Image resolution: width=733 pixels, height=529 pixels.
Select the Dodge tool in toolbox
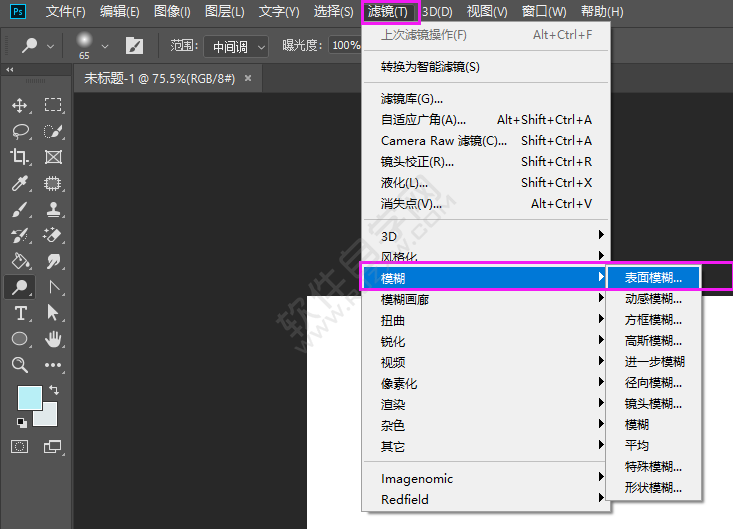tap(20, 287)
